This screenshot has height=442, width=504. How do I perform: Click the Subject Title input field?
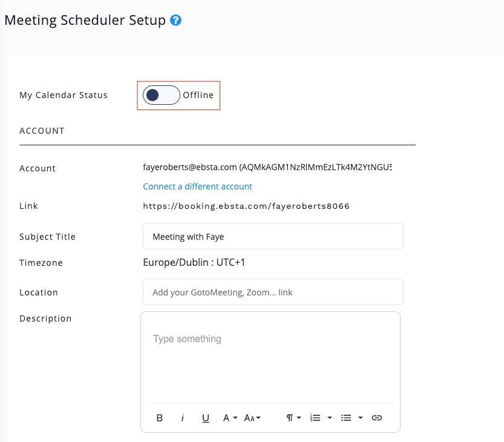pos(273,236)
